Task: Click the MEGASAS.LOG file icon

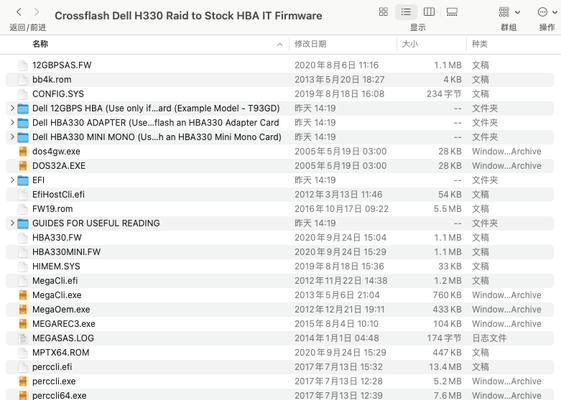Action: tap(23, 338)
